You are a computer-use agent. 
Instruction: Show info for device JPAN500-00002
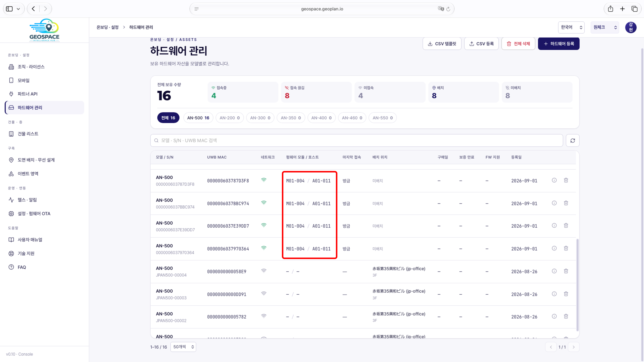pyautogui.click(x=554, y=316)
